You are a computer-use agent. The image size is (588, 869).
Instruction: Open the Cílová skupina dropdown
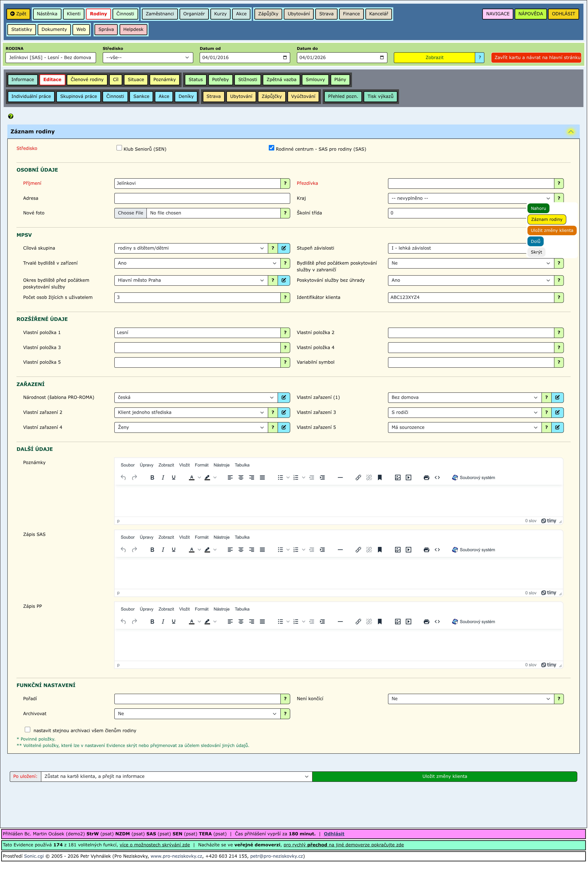coord(191,248)
